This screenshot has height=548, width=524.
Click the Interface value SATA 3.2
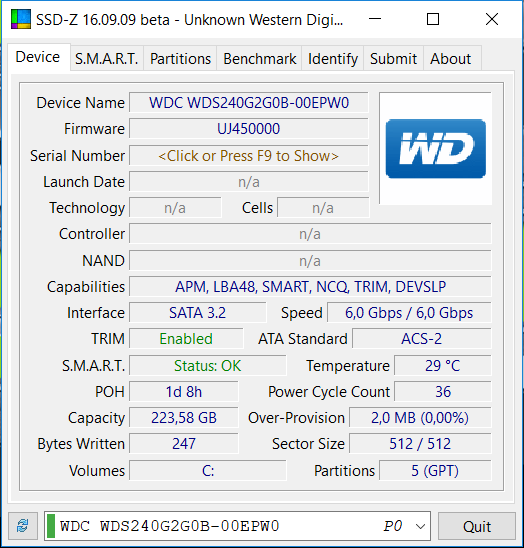(x=198, y=313)
